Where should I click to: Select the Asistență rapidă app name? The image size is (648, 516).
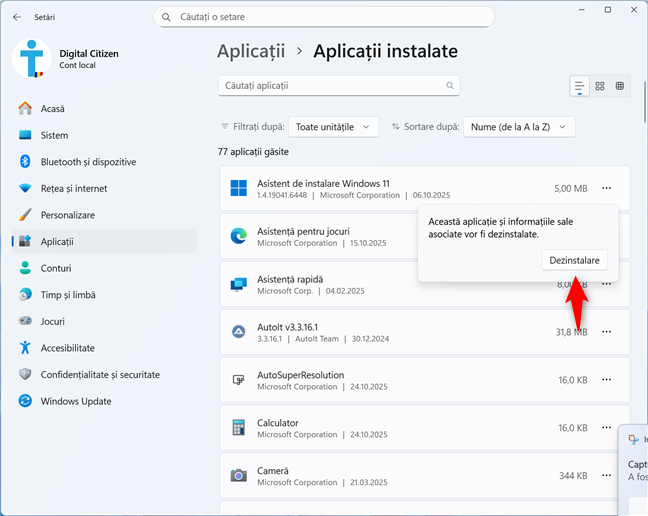[290, 279]
